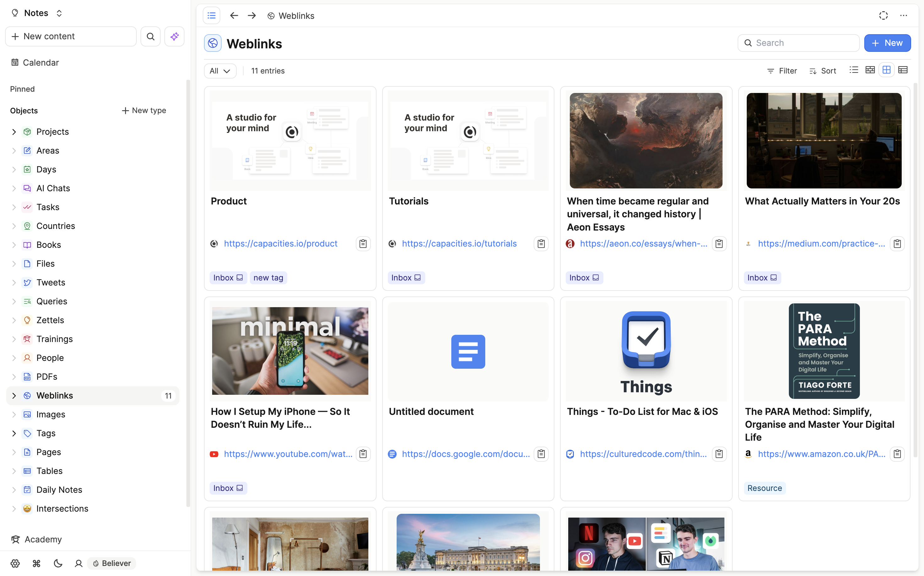Screen dimensions: 924x576
Task: Open the Believer badge
Action: point(112,563)
